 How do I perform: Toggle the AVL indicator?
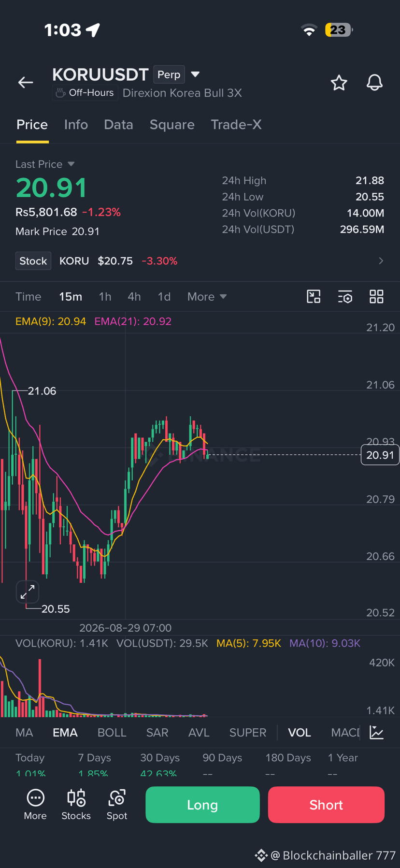[x=199, y=733]
